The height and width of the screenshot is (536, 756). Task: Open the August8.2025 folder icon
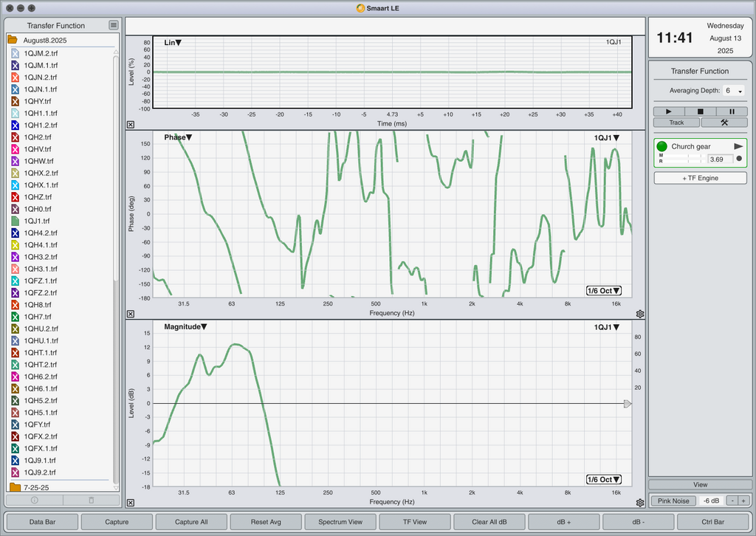[x=13, y=40]
